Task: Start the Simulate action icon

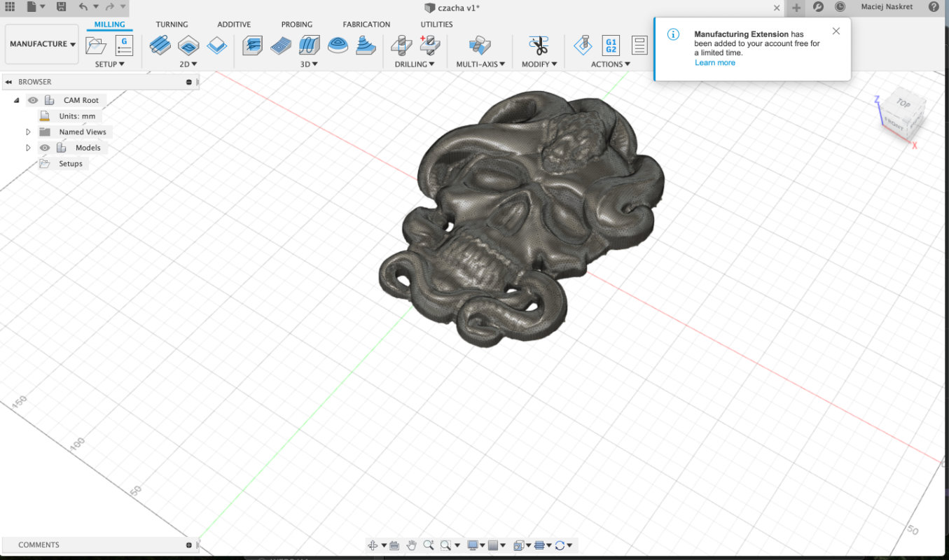Action: point(583,46)
